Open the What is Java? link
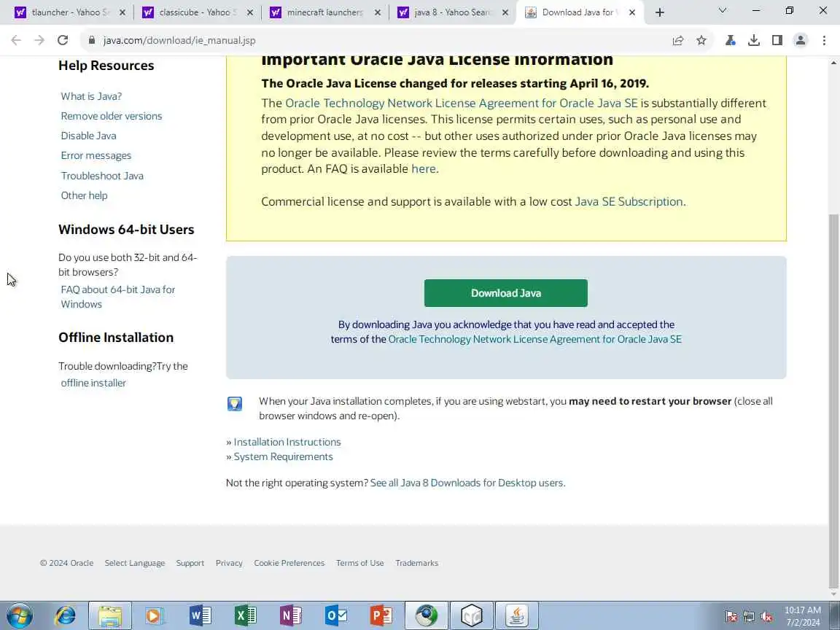Screen dimensions: 840x630 [91, 96]
